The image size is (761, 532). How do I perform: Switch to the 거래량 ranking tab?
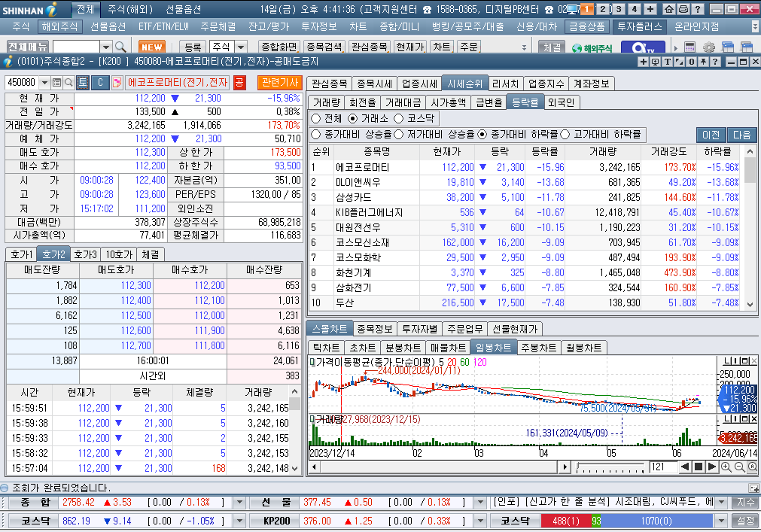pos(327,102)
